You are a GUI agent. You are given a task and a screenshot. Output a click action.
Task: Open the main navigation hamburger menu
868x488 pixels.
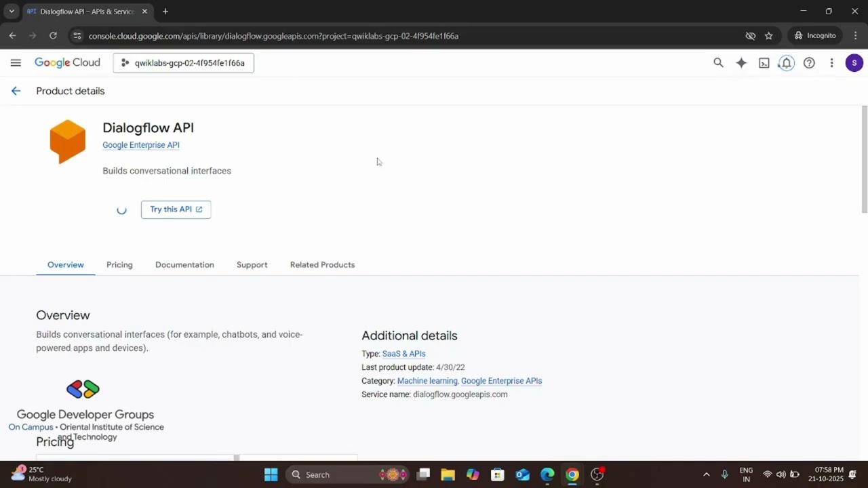(x=16, y=63)
